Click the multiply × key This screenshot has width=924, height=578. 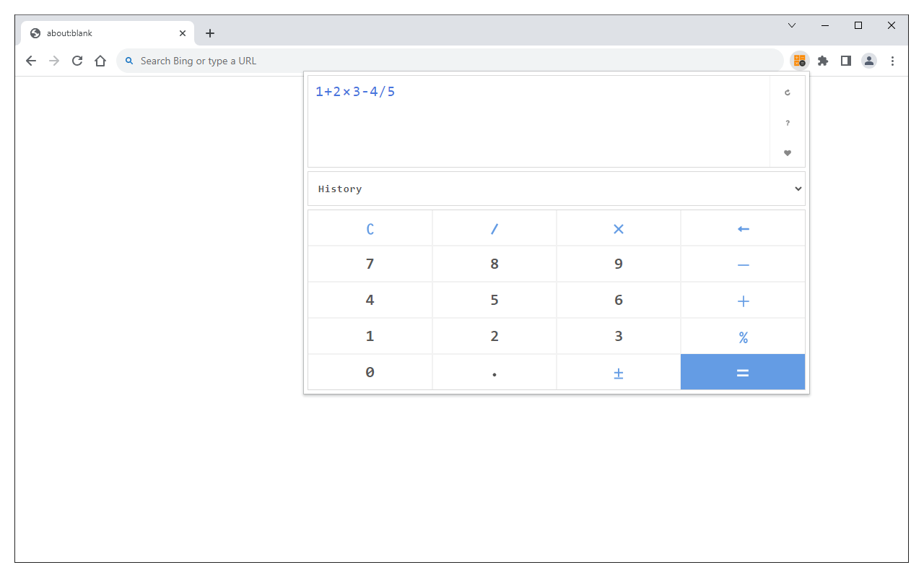coord(619,228)
